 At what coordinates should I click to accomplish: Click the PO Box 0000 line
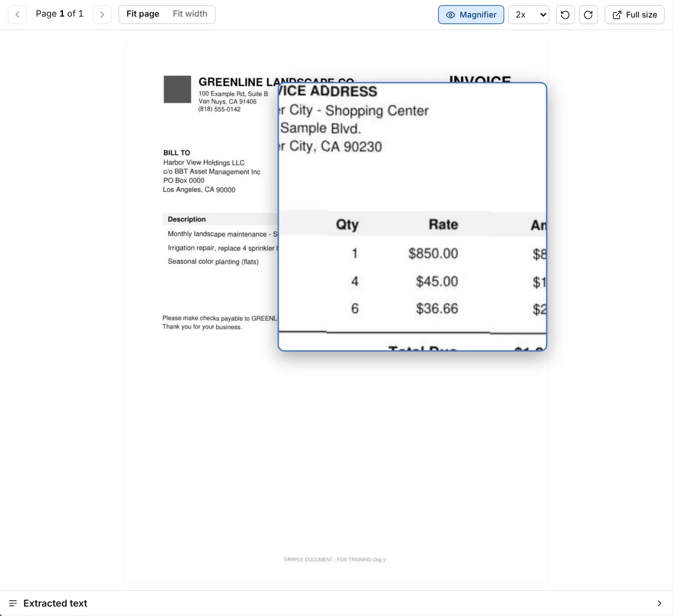pos(184,181)
